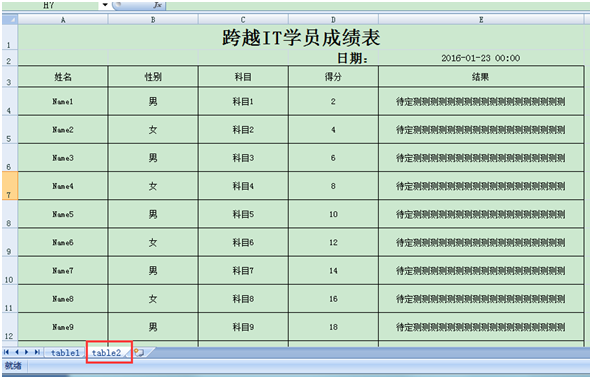Select row 5 header
The height and width of the screenshot is (379, 592).
click(x=9, y=129)
